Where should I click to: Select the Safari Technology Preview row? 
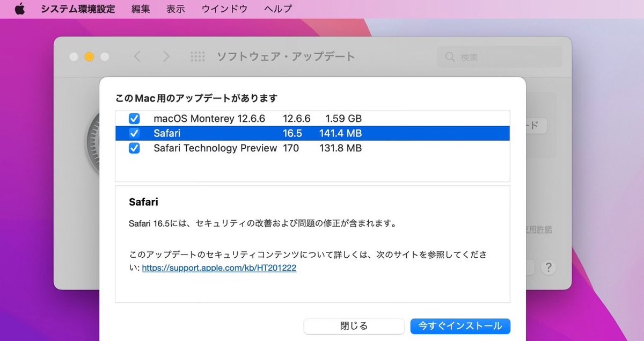click(312, 148)
